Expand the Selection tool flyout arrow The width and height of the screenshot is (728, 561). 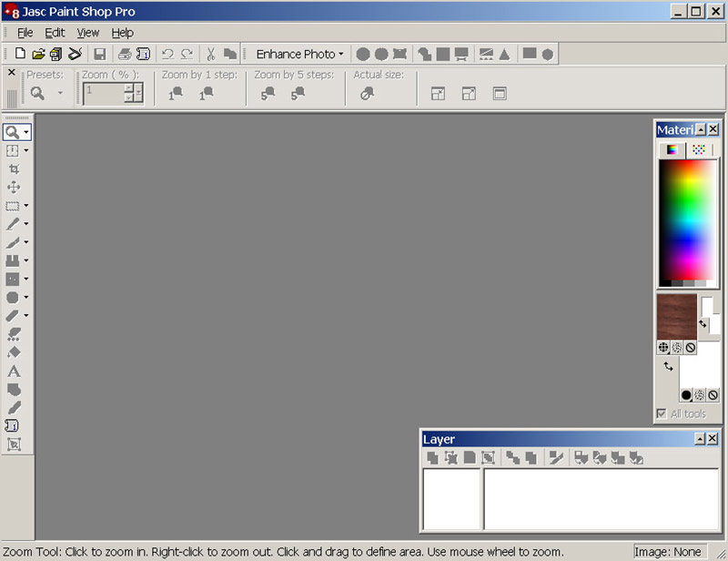(x=26, y=206)
